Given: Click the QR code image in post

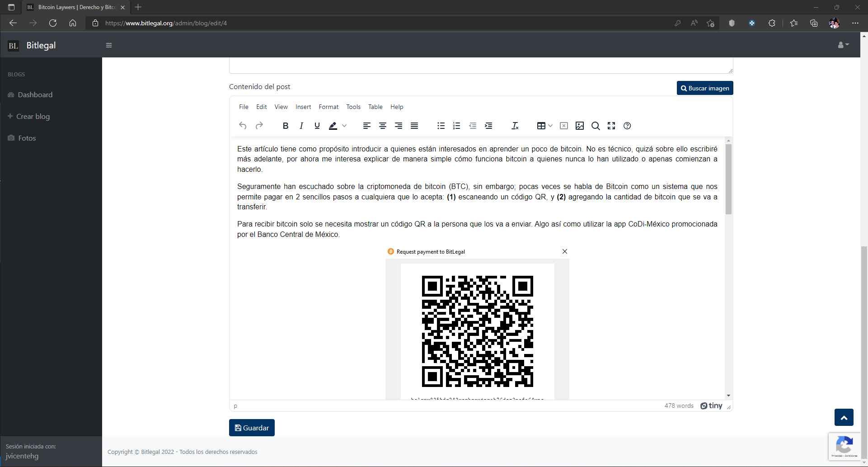Looking at the screenshot, I should (477, 331).
